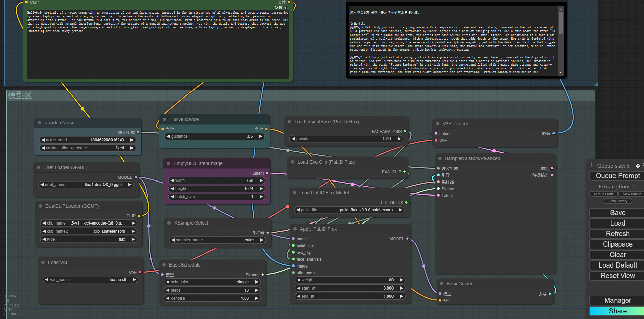
Task: Open the control_after_generate dropdown showing fixed
Action: 88,148
